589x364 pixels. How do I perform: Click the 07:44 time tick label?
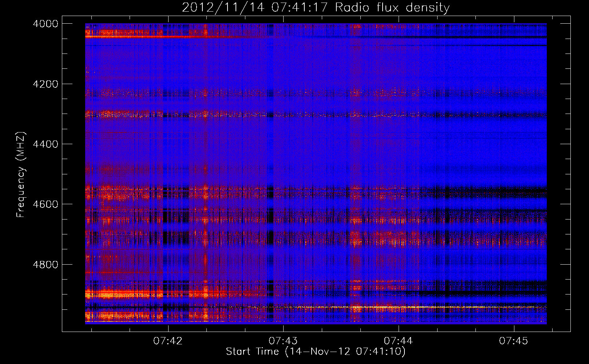coord(399,341)
